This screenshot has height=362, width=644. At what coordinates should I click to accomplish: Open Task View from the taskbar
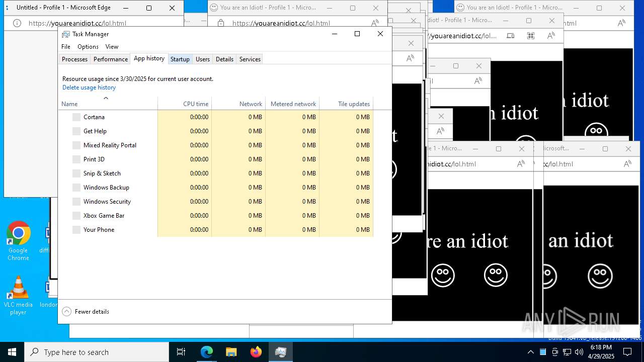pos(181,352)
